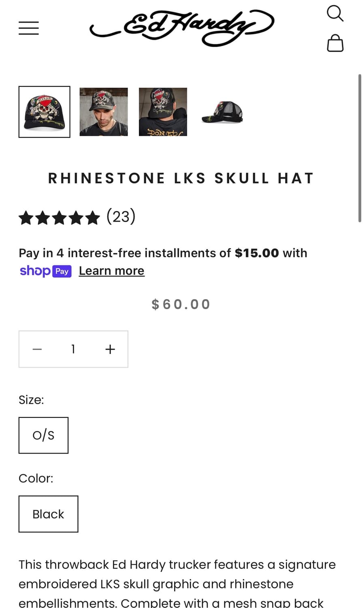Open the shopping bag cart

(335, 43)
